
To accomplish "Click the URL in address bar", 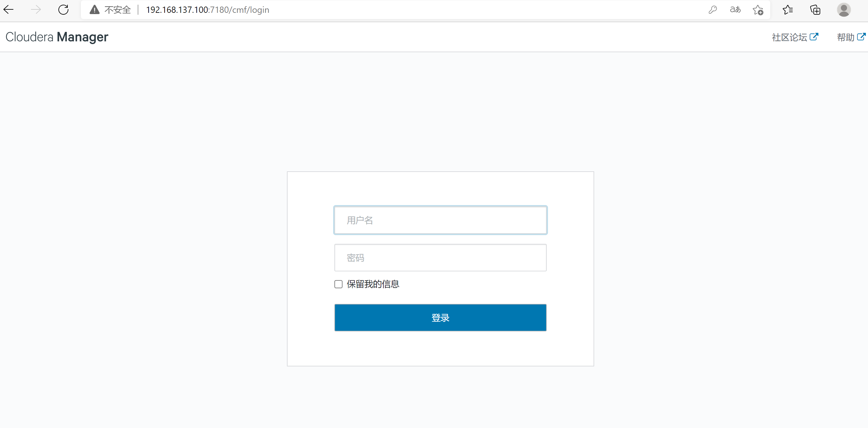I will coord(208,10).
